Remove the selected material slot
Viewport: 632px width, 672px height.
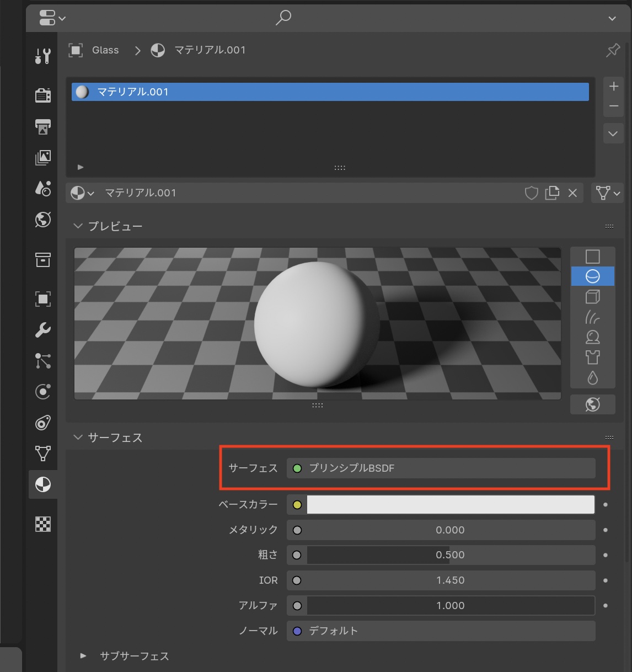click(613, 106)
